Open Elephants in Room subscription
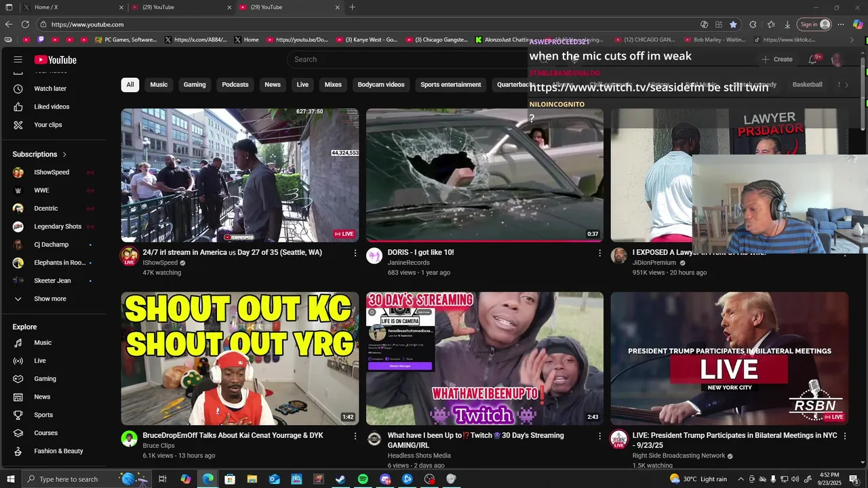868x488 pixels. click(x=60, y=263)
